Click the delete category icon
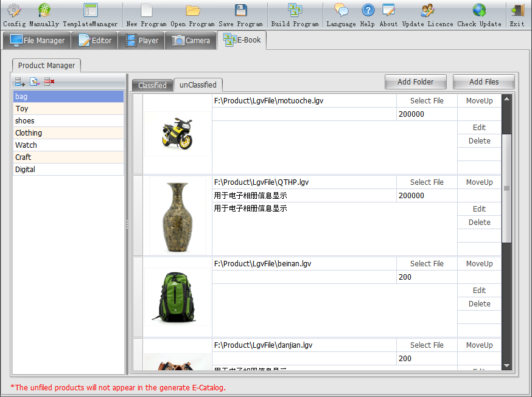The image size is (532, 397). coord(49,81)
